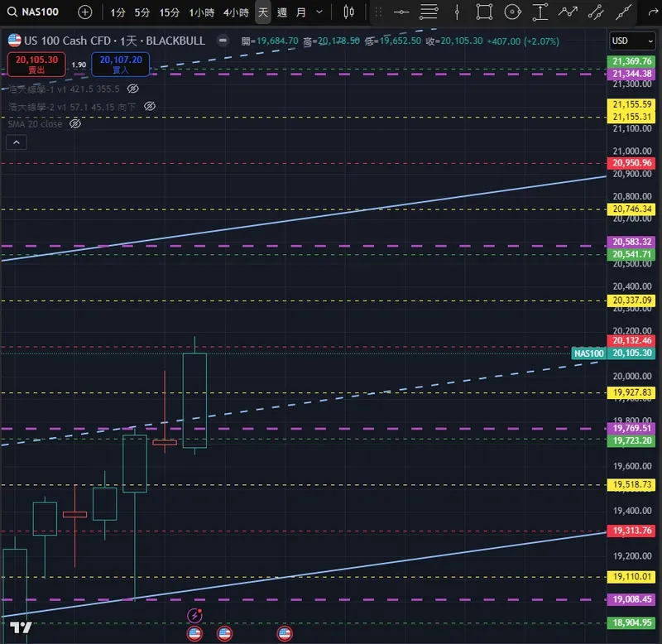
Task: Select the circle drawing tool
Action: point(512,12)
